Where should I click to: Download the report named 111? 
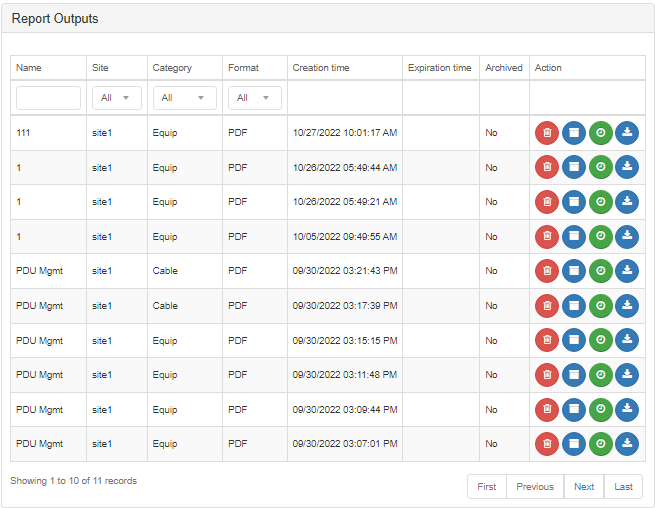(627, 133)
